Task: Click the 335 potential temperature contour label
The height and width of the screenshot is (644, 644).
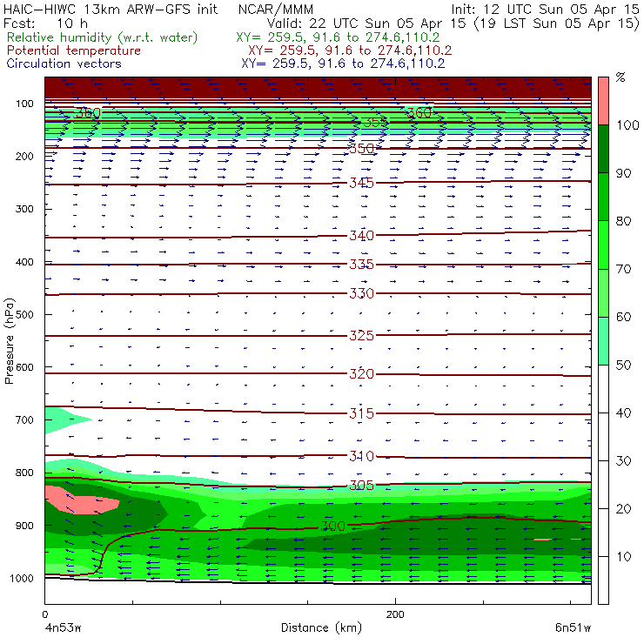Action: pyautogui.click(x=361, y=264)
